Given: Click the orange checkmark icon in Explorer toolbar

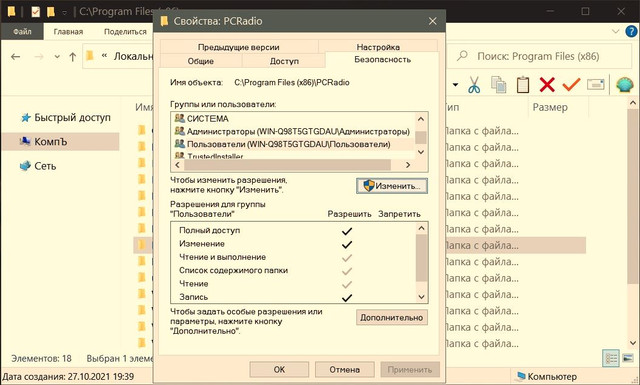Looking at the screenshot, I should point(571,85).
